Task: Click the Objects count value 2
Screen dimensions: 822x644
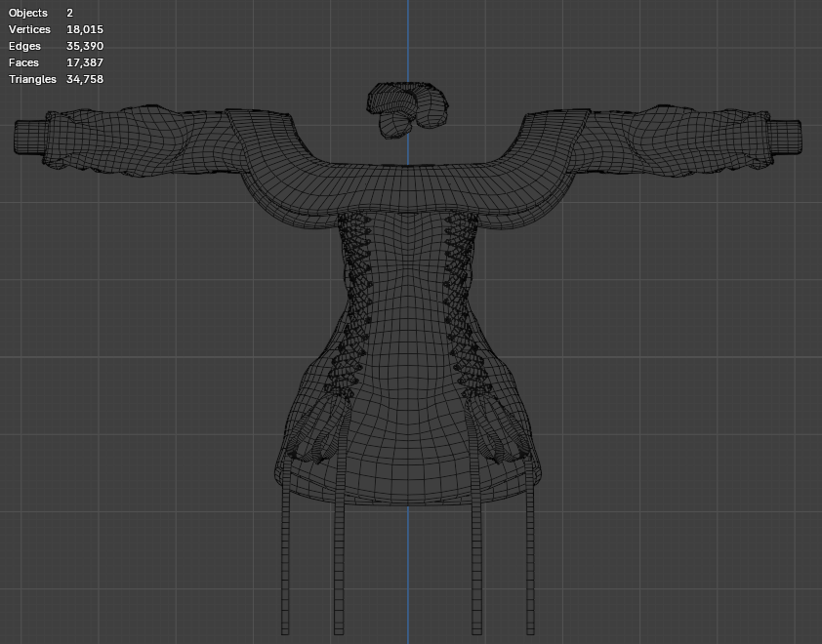Action: tap(69, 13)
